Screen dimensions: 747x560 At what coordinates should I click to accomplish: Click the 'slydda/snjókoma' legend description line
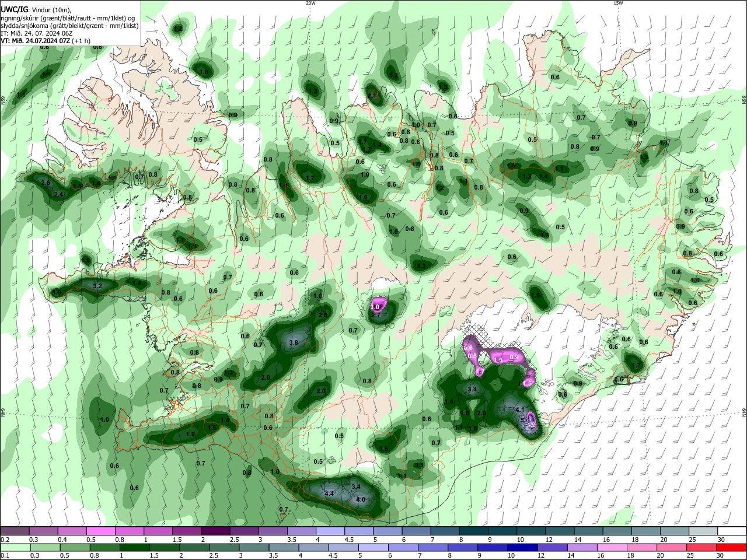pos(69,26)
